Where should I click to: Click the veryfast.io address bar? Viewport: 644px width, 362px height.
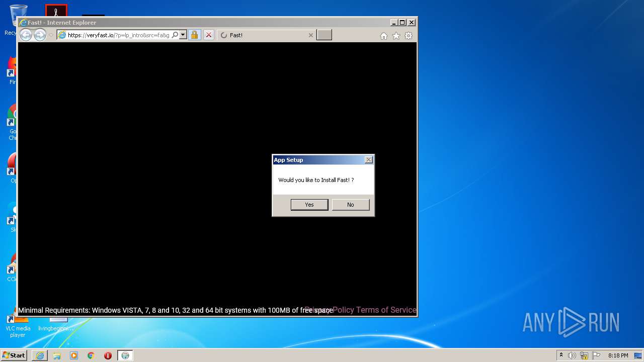click(118, 35)
